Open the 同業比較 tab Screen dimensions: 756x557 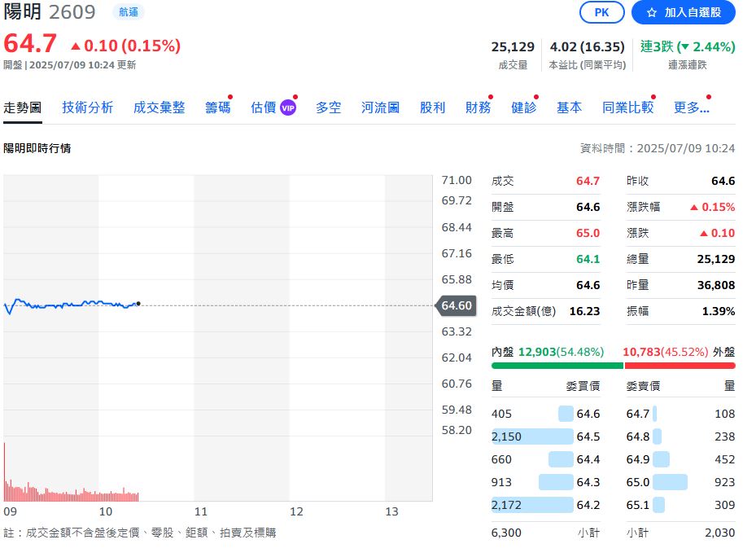click(627, 107)
